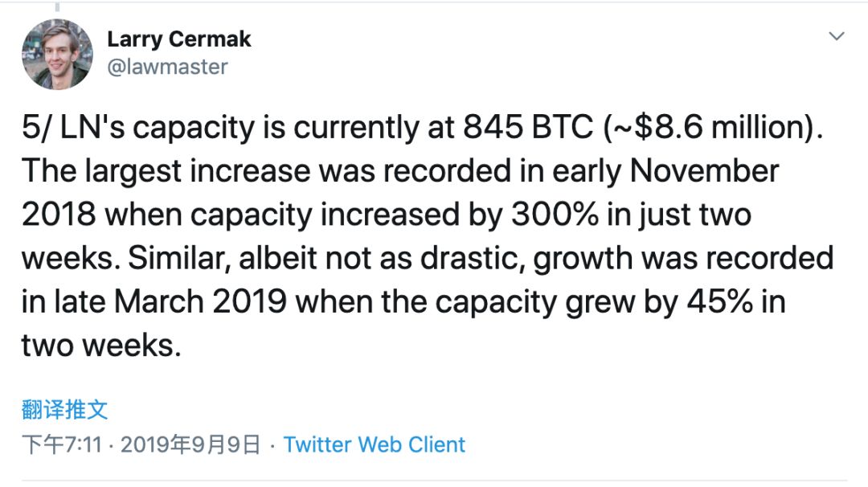Translate the tweet via 翻译推文
Image resolution: width=868 pixels, height=487 pixels.
click(x=65, y=410)
